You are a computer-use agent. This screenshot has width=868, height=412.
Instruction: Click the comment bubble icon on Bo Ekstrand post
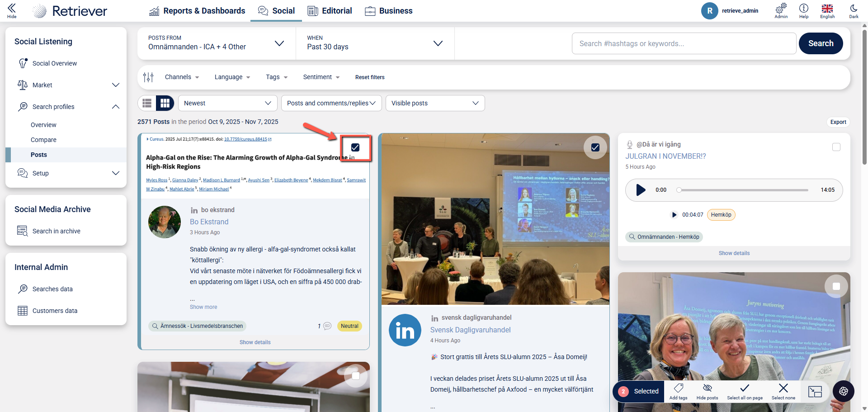[x=327, y=326]
